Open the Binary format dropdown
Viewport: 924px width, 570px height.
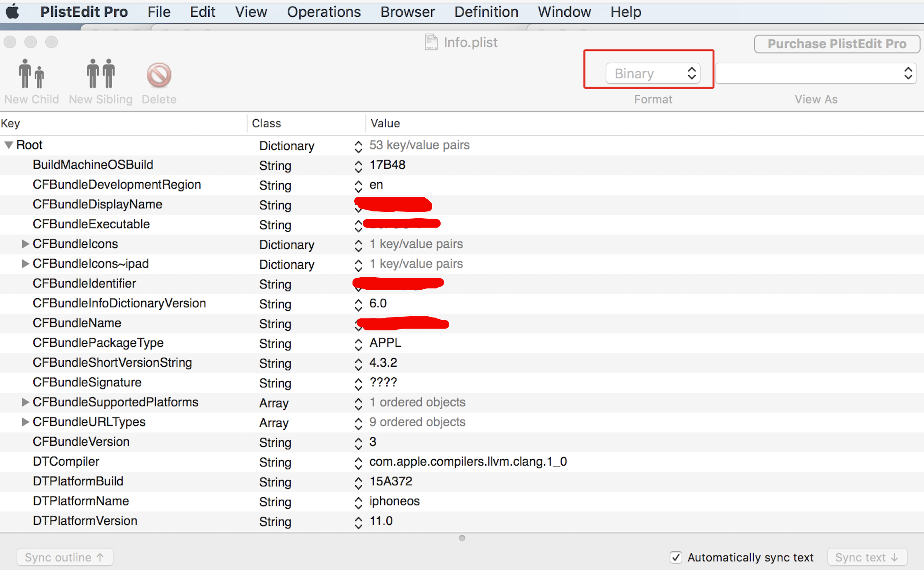(x=653, y=73)
